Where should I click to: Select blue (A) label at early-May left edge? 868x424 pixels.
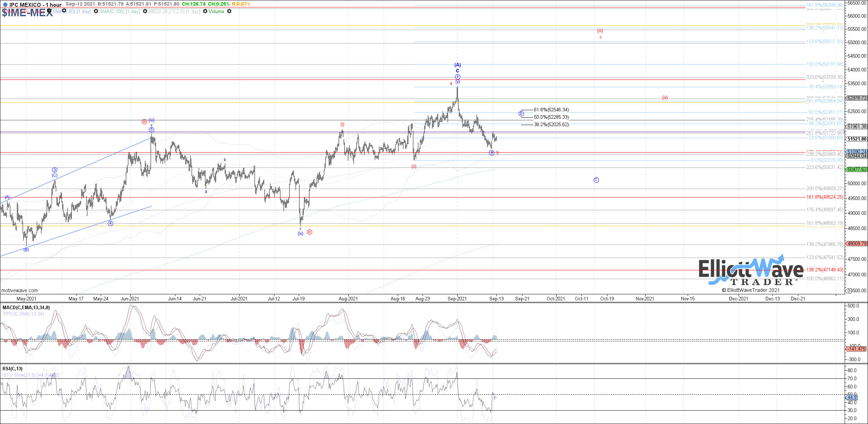pyautogui.click(x=7, y=197)
